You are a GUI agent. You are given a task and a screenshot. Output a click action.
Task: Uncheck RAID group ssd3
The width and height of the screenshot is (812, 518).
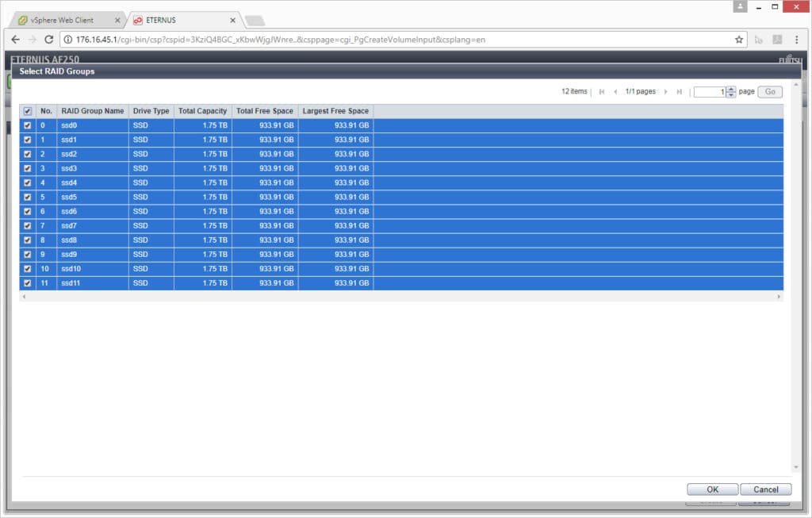tap(28, 168)
